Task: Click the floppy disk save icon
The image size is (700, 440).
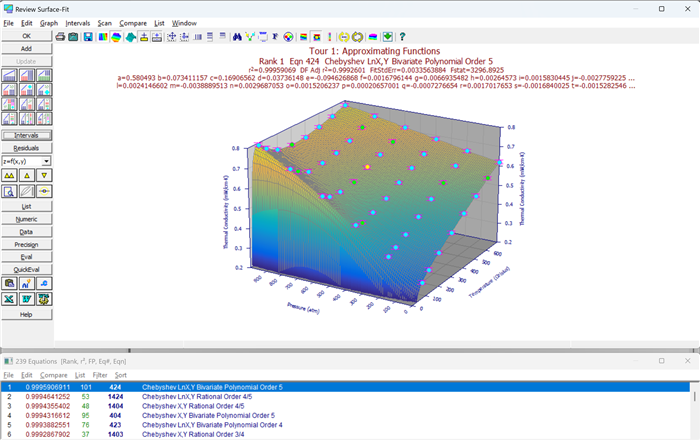Action: tap(88, 37)
